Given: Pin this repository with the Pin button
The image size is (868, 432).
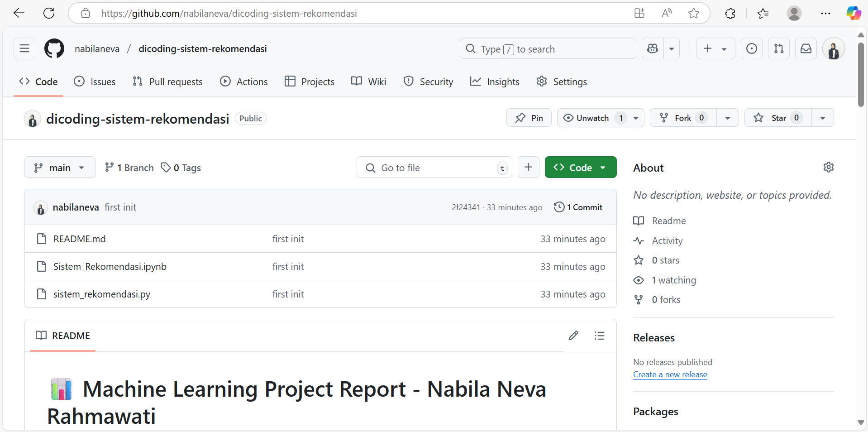Looking at the screenshot, I should tap(529, 118).
